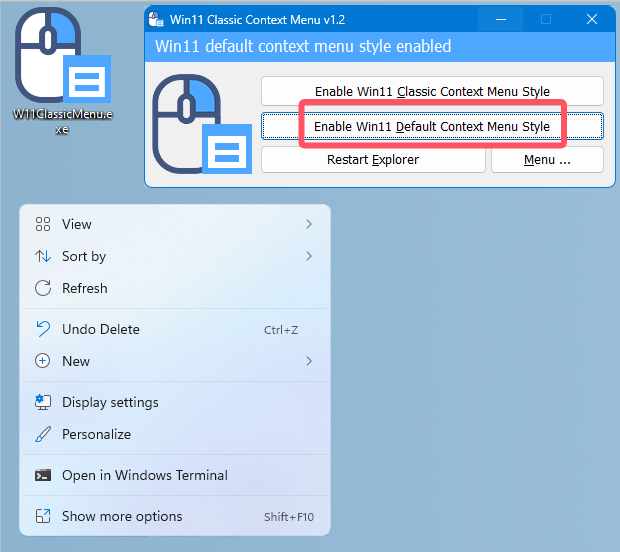Click the Show more options icon
This screenshot has height=552, width=620.
(x=43, y=516)
